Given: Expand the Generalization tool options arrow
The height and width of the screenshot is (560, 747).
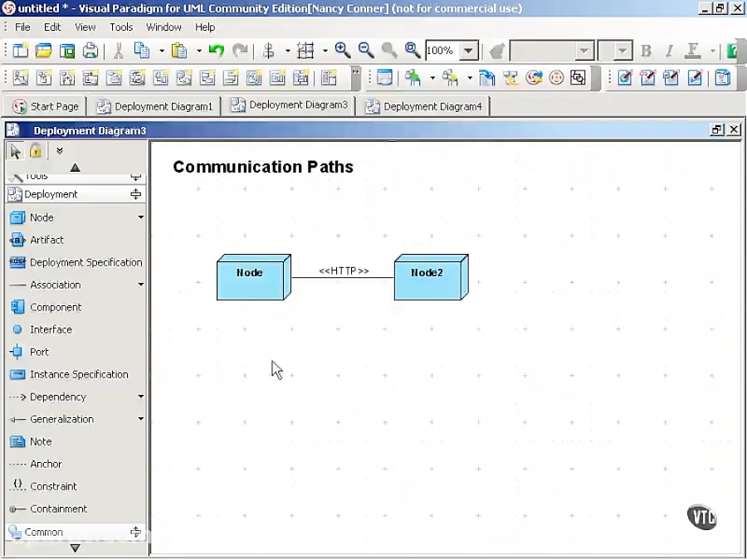Looking at the screenshot, I should click(139, 419).
